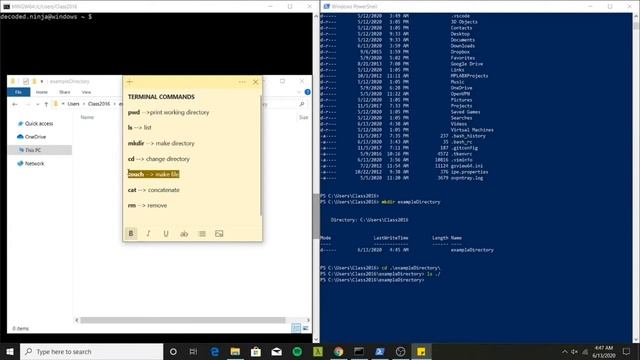Switch to Sticky Notes taskbar icon

tap(421, 351)
